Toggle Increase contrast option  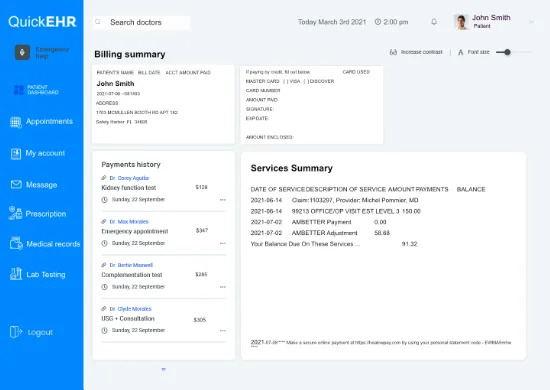[416, 52]
